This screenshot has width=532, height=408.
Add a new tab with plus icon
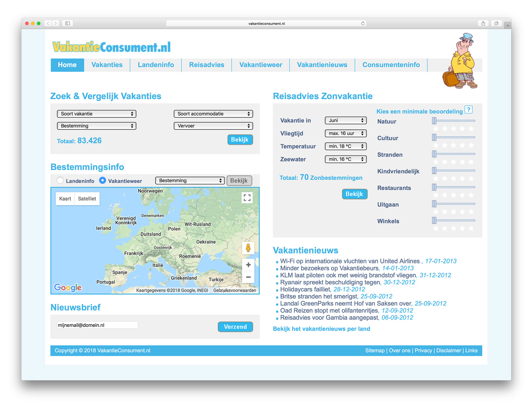click(x=508, y=25)
